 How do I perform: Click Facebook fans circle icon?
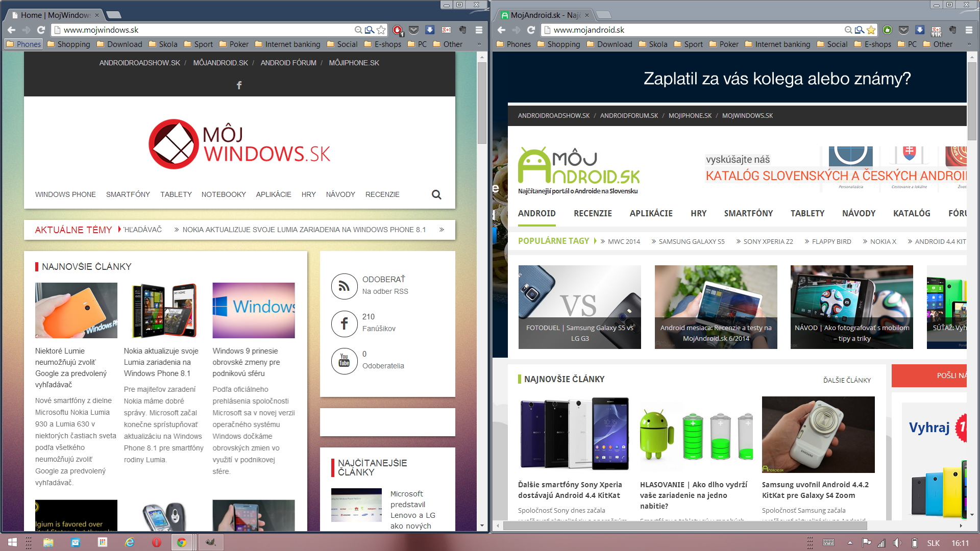pos(344,323)
